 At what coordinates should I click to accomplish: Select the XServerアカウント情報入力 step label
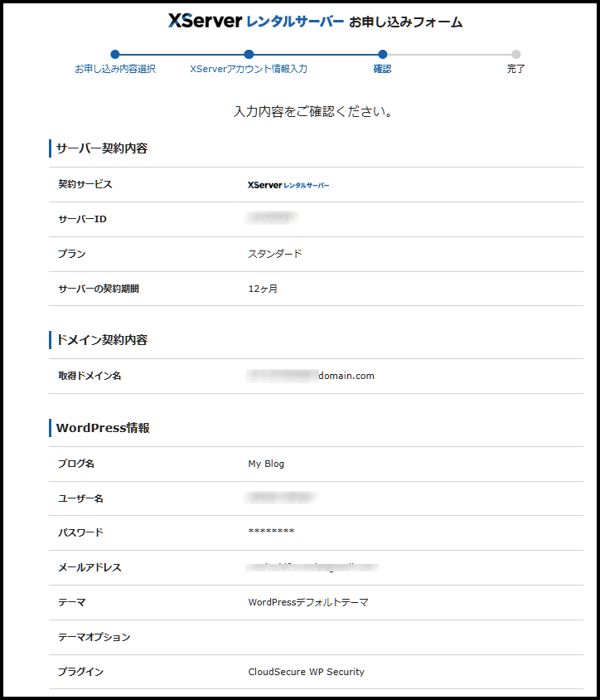point(249,69)
